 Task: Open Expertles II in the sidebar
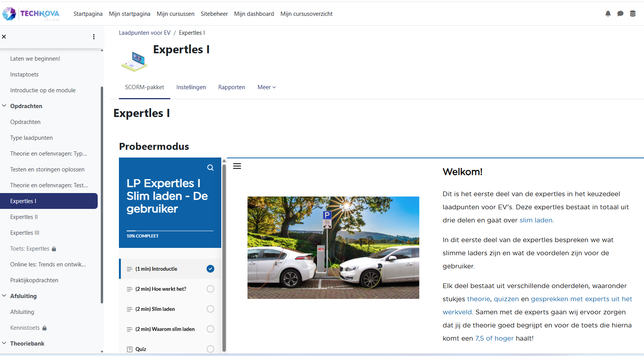24,217
